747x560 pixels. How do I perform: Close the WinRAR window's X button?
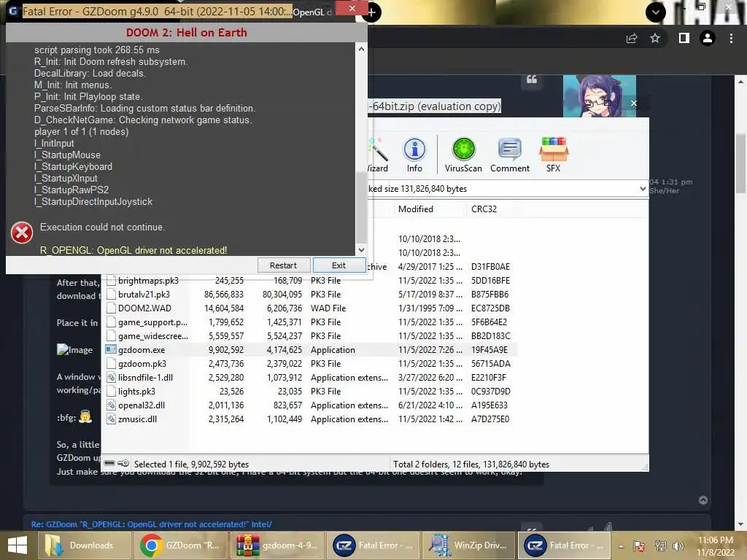click(634, 104)
